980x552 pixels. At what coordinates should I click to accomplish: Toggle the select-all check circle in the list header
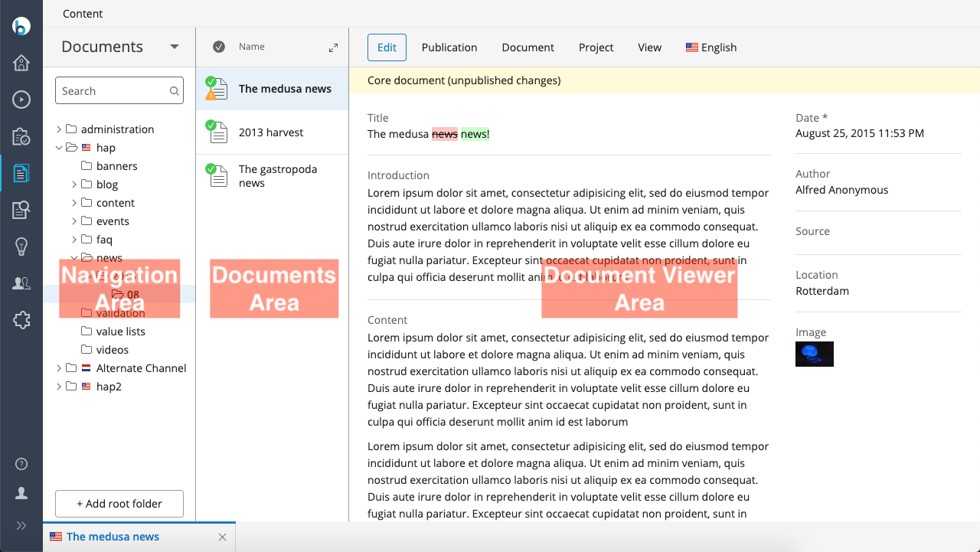point(219,47)
